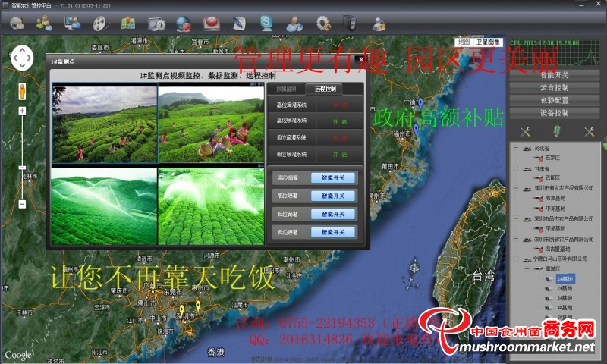Switch to the 远程控制 tab

(325, 89)
